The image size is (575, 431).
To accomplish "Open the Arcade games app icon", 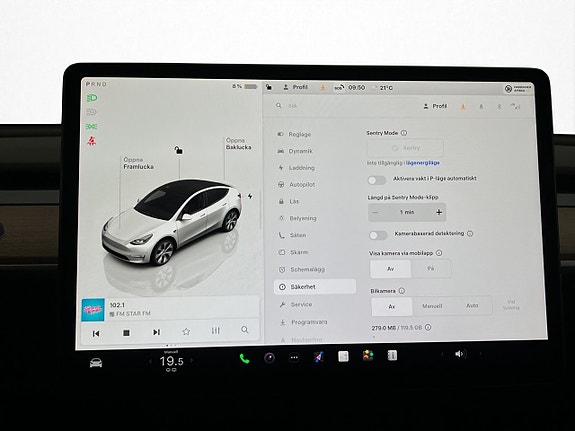I will click(x=368, y=355).
